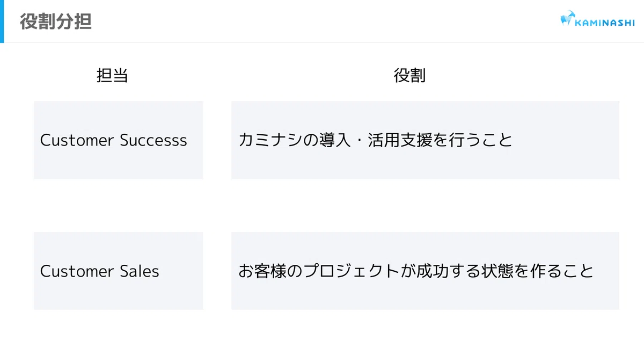Click the word カミナシ in first role

coord(270,140)
